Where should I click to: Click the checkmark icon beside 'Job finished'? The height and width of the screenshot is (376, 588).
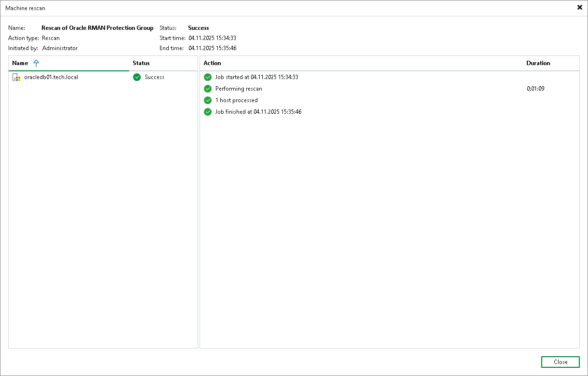pyautogui.click(x=208, y=112)
